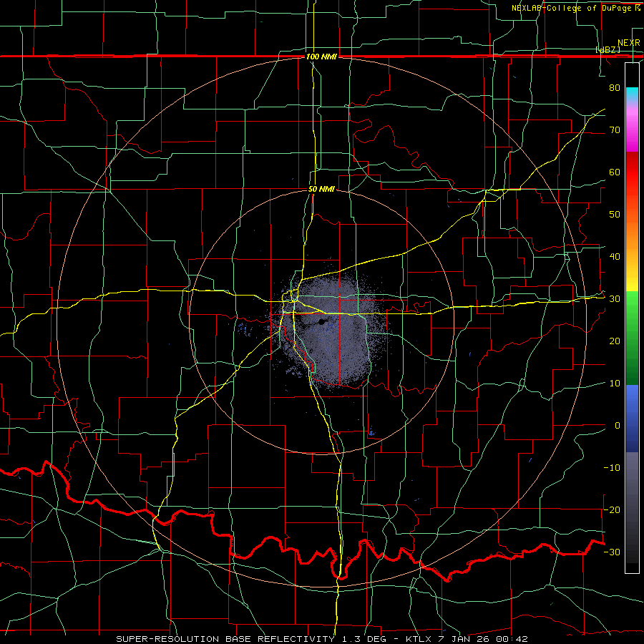Click the 100 NMI range ring label
The height and width of the screenshot is (644, 644).
point(321,57)
